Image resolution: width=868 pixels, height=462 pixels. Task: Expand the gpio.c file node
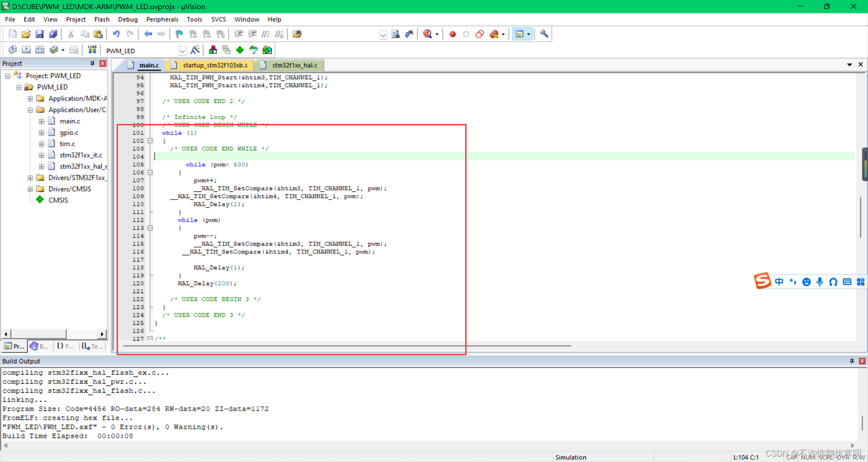click(x=42, y=133)
